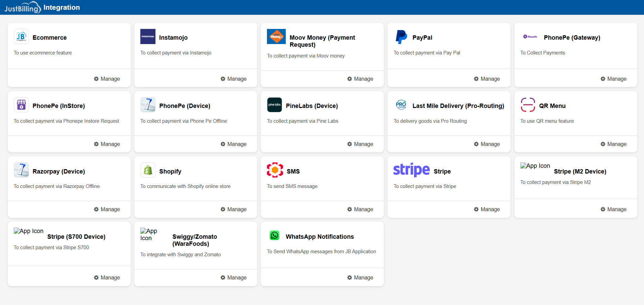
Task: Click the PhonePe InStore shop icon
Action: tap(21, 105)
